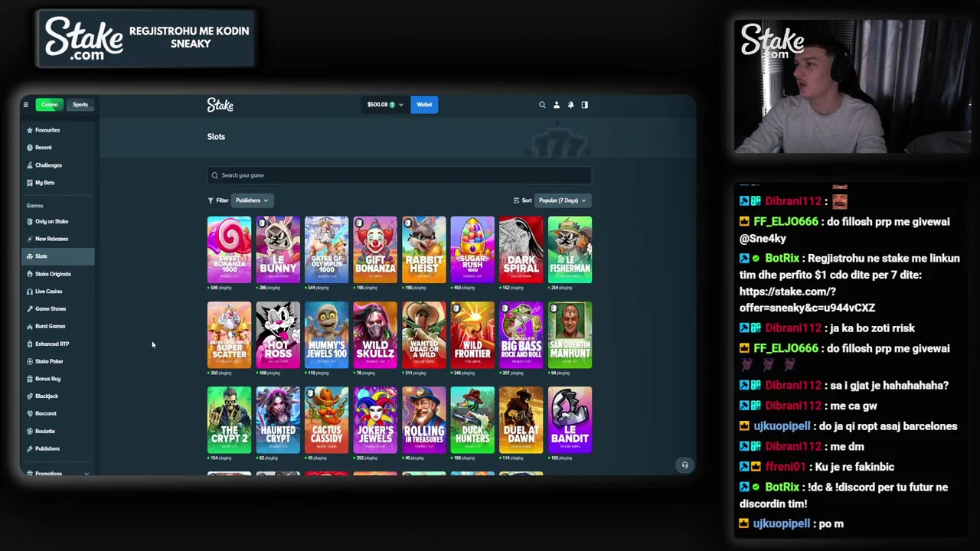The width and height of the screenshot is (980, 551).
Task: Select New Releases menu label
Action: [x=52, y=239]
